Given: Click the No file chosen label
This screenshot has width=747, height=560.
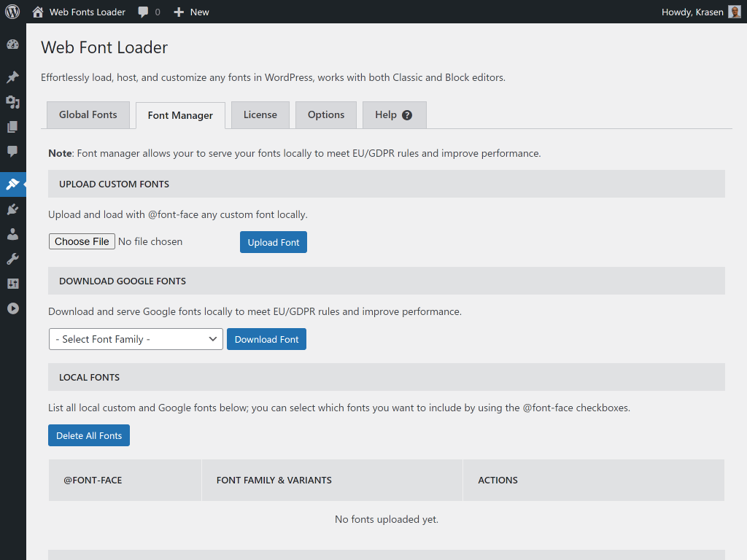Looking at the screenshot, I should [150, 241].
